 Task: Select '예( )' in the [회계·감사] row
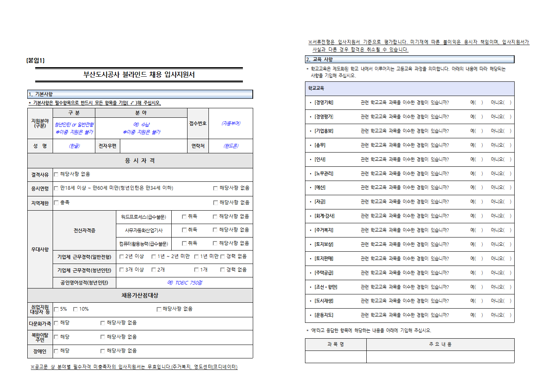click(476, 216)
